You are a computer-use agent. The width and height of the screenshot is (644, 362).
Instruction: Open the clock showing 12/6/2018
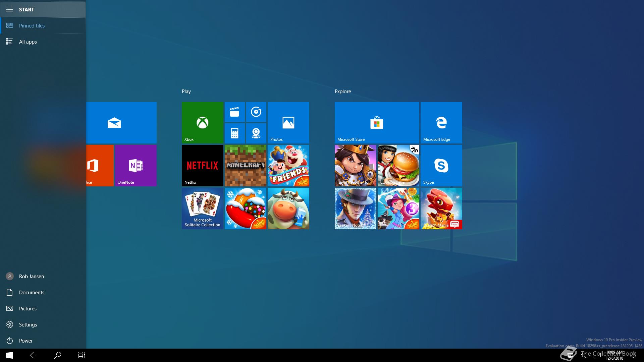pos(614,355)
